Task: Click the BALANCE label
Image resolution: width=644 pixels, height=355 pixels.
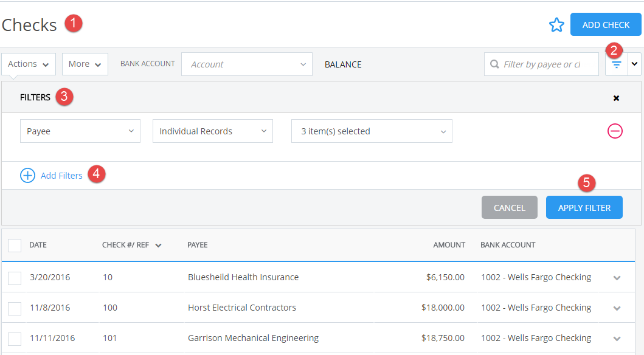Action: 344,64
